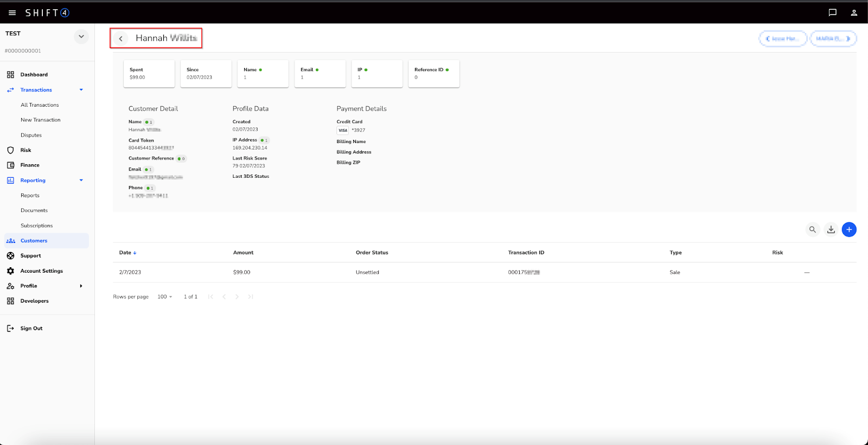Collapse the Reporting menu section

pos(81,180)
